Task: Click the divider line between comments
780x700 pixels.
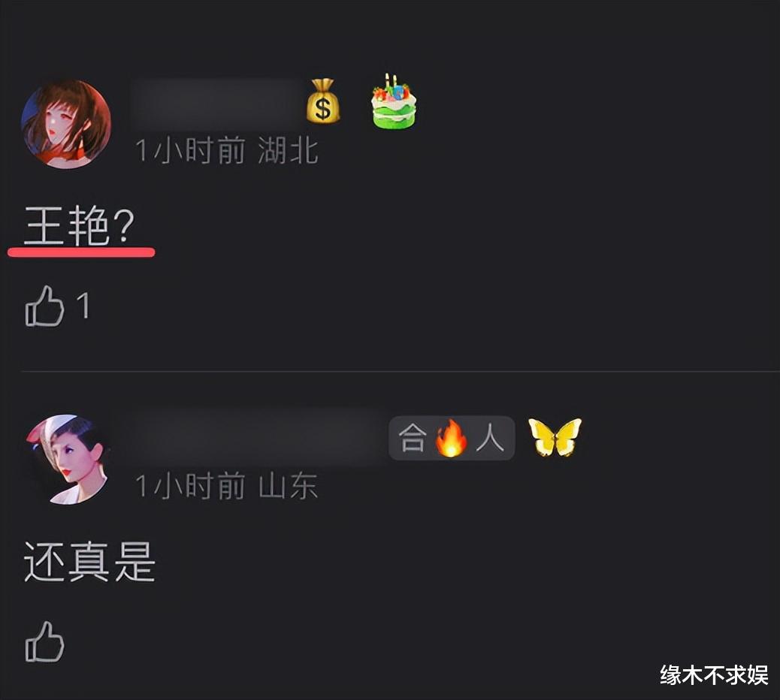Action: (400, 371)
